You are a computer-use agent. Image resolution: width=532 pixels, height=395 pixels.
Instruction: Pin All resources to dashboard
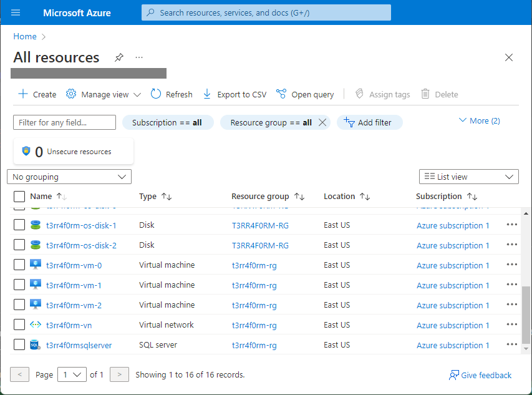click(118, 57)
